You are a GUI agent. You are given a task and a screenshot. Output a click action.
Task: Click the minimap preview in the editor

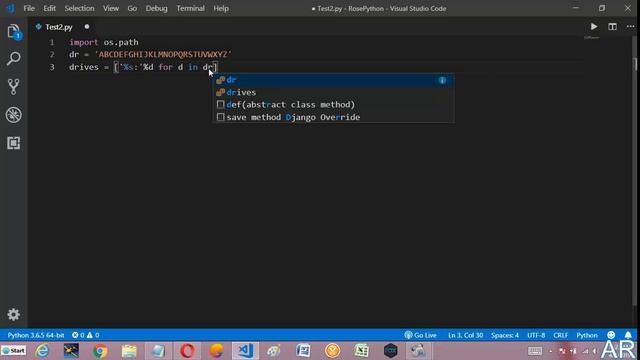pyautogui.click(x=591, y=38)
